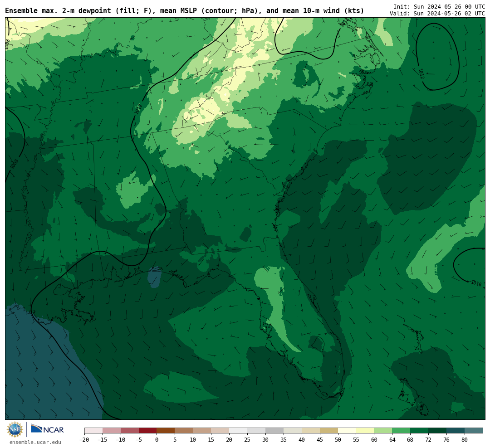Click the 64 colorbar tick label

tap(392, 439)
